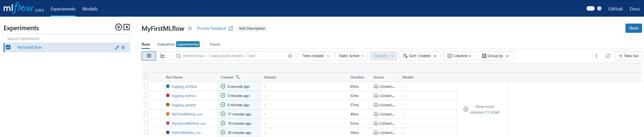
Task: Open logging_metrics run link
Action: click(184, 96)
